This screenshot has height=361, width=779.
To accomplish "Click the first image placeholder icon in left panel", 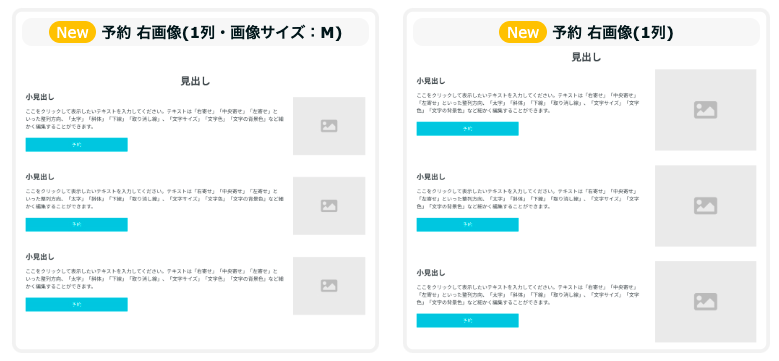I will 329,126.
